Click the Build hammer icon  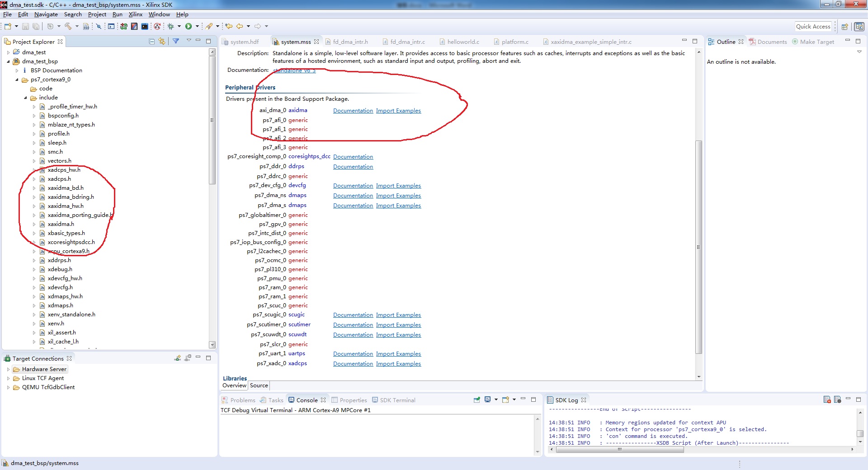click(68, 26)
